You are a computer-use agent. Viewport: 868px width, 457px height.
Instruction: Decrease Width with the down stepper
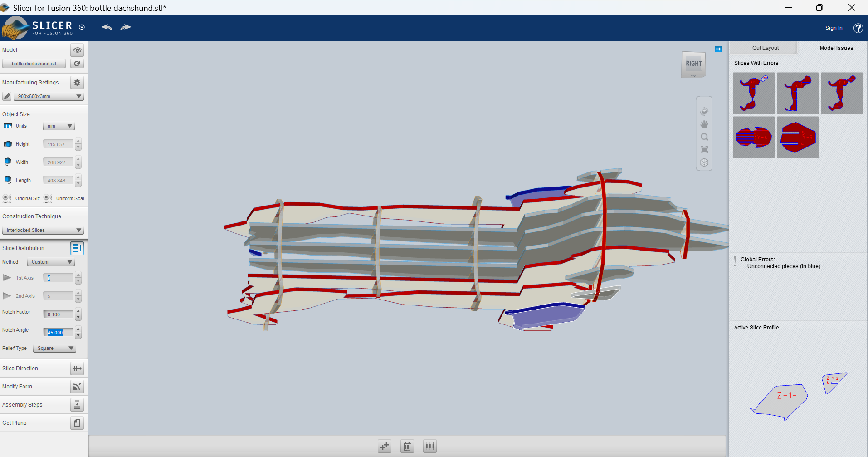pyautogui.click(x=78, y=166)
